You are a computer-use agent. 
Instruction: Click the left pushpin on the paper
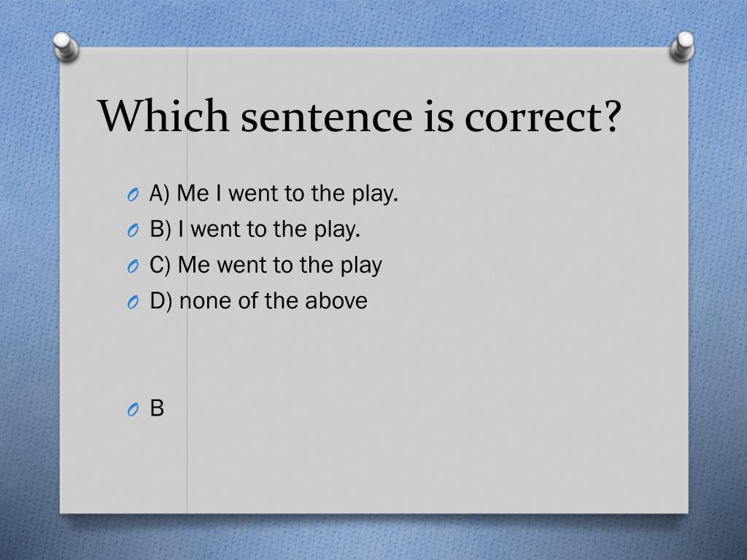[x=66, y=47]
